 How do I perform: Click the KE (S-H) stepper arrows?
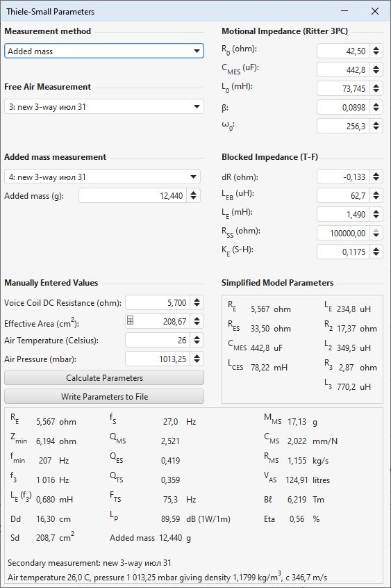[x=376, y=252]
